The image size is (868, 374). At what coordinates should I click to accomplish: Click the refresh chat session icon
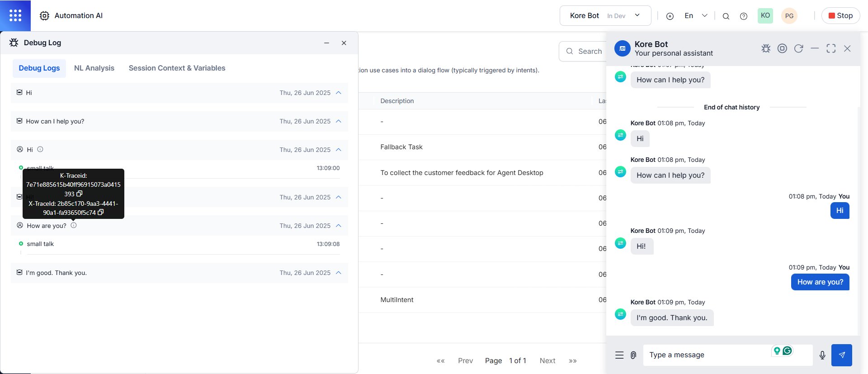coord(799,48)
